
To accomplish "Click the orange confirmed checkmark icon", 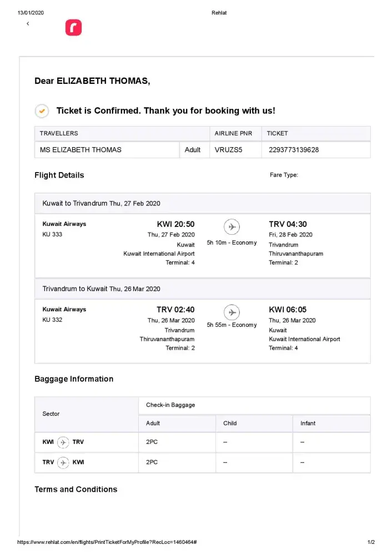I will tap(42, 111).
